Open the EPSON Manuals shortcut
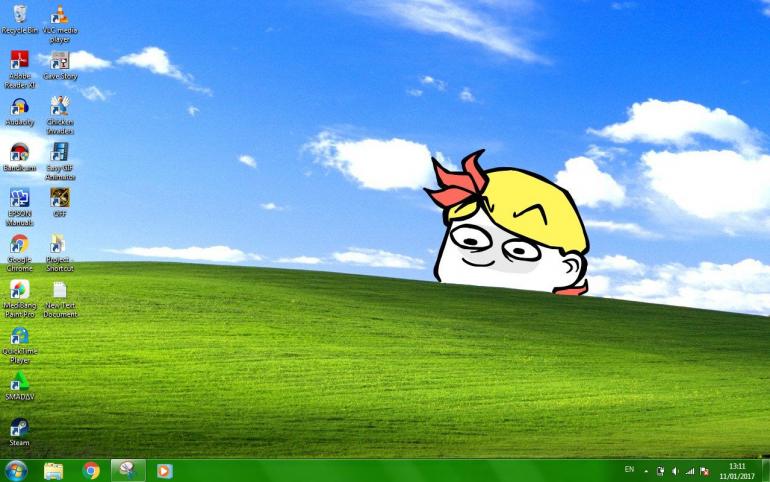 point(20,207)
